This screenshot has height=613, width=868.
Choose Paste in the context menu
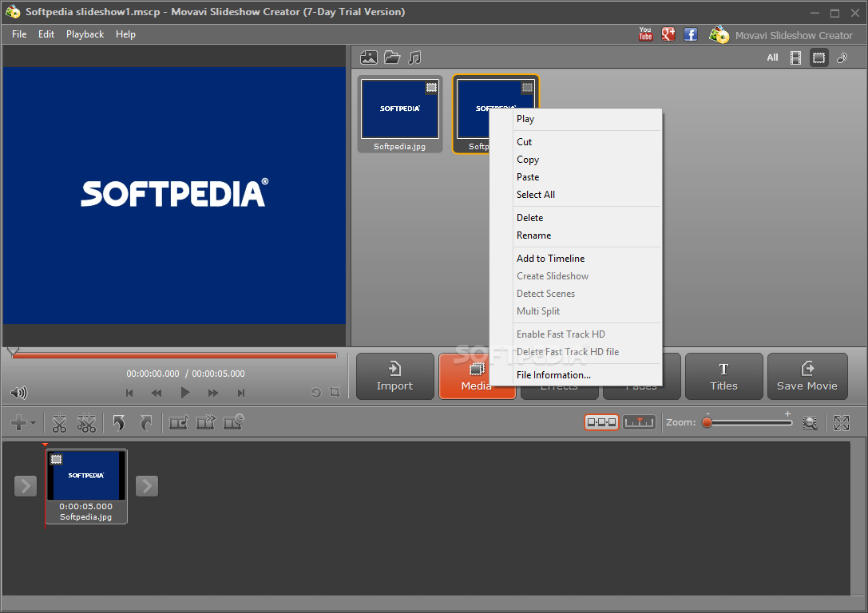[x=576, y=177]
